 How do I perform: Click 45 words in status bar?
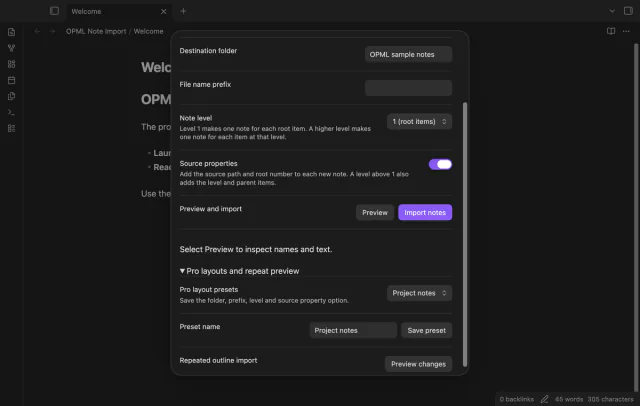click(x=569, y=399)
